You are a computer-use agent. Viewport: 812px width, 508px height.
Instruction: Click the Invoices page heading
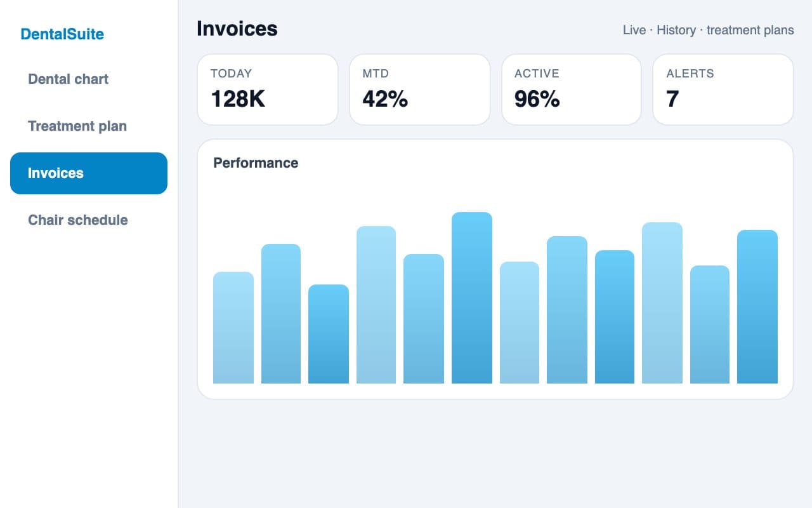click(237, 29)
